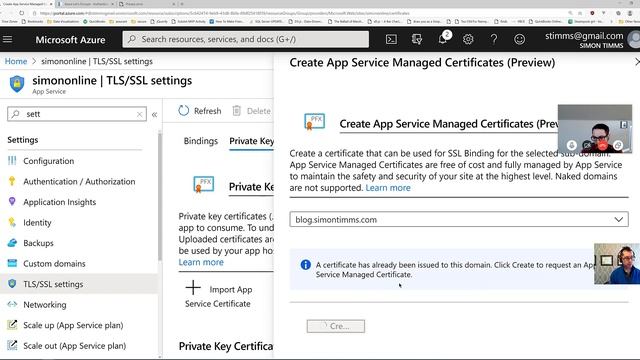Click the lower webcam video thumbnail
Screen dimensions: 640x360
617,264
